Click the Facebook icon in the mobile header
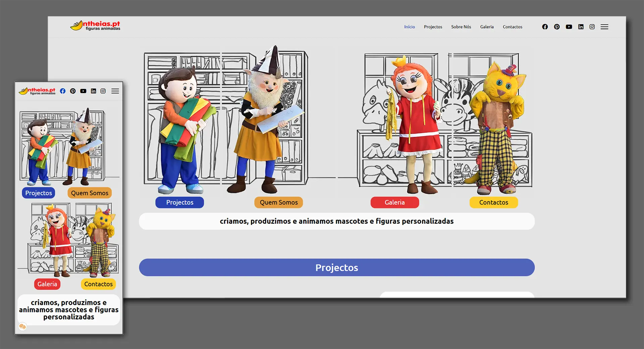 (x=63, y=91)
